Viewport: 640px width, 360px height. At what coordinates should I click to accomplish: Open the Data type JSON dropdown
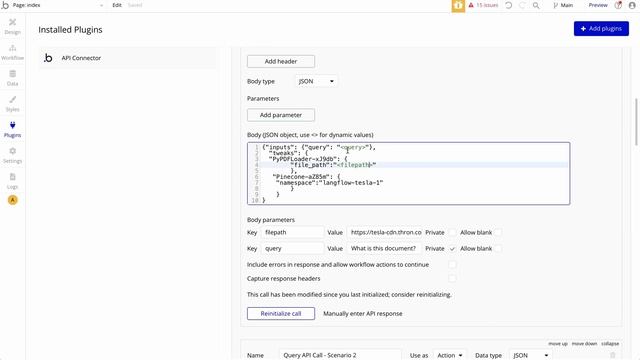pyautogui.click(x=530, y=355)
